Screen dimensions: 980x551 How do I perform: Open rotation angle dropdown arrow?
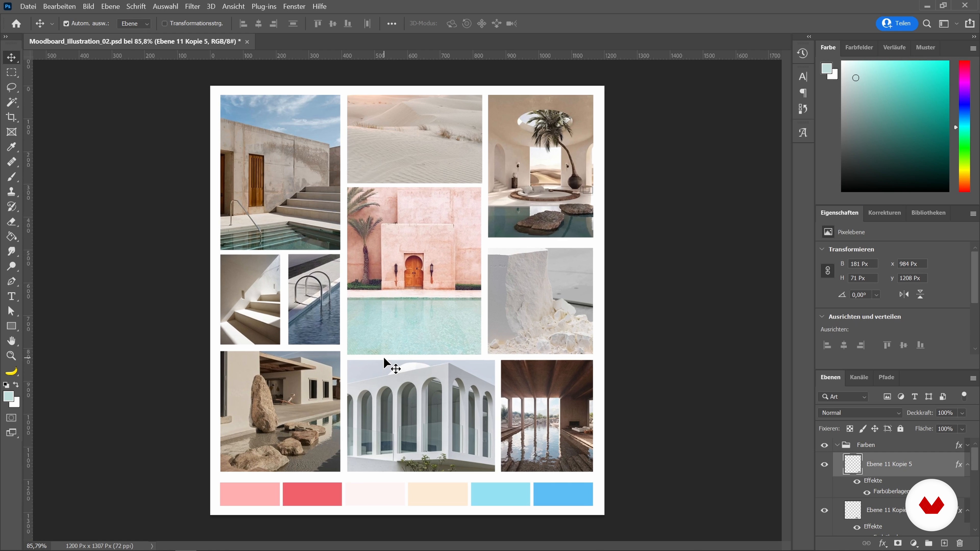876,295
